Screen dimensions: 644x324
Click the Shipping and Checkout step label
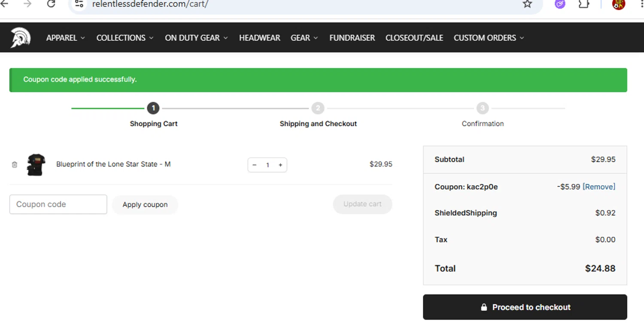pos(318,124)
